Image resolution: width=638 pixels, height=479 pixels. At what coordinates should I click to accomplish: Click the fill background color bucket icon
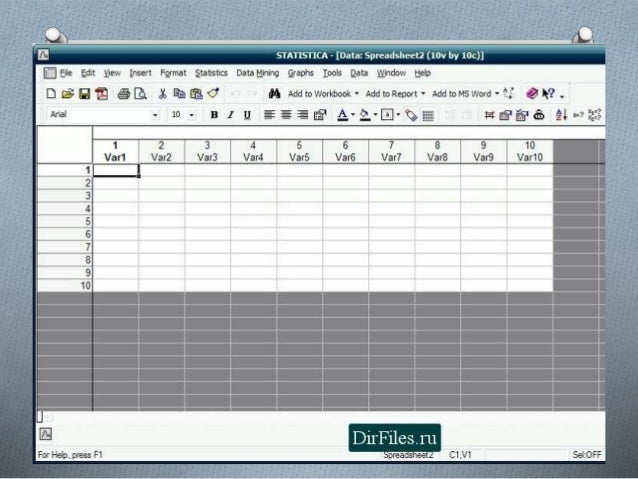point(365,115)
